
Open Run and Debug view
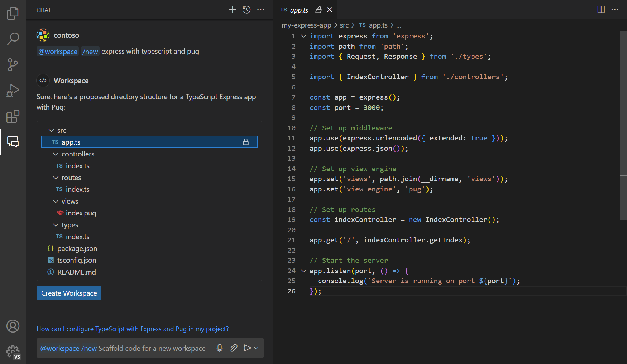click(13, 91)
